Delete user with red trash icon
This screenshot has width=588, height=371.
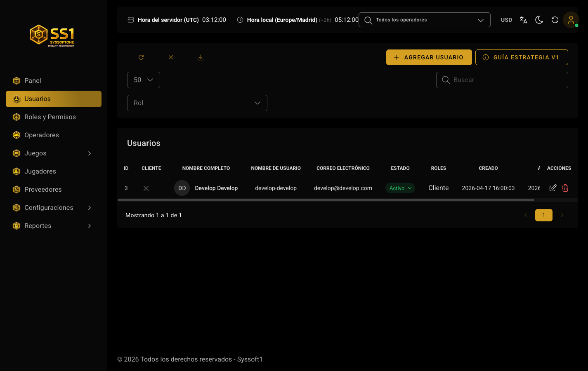(565, 188)
